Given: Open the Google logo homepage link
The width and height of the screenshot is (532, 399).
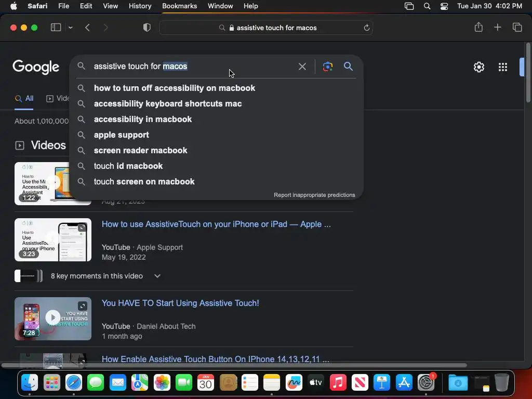Looking at the screenshot, I should point(36,67).
